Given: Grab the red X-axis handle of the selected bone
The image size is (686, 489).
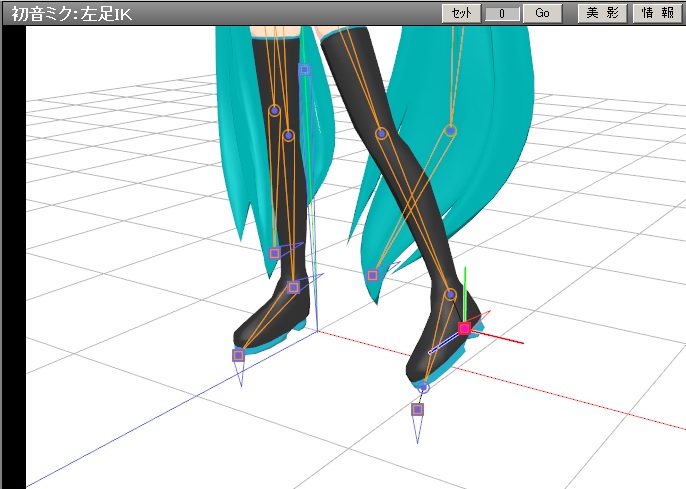Looking at the screenshot, I should (x=499, y=337).
